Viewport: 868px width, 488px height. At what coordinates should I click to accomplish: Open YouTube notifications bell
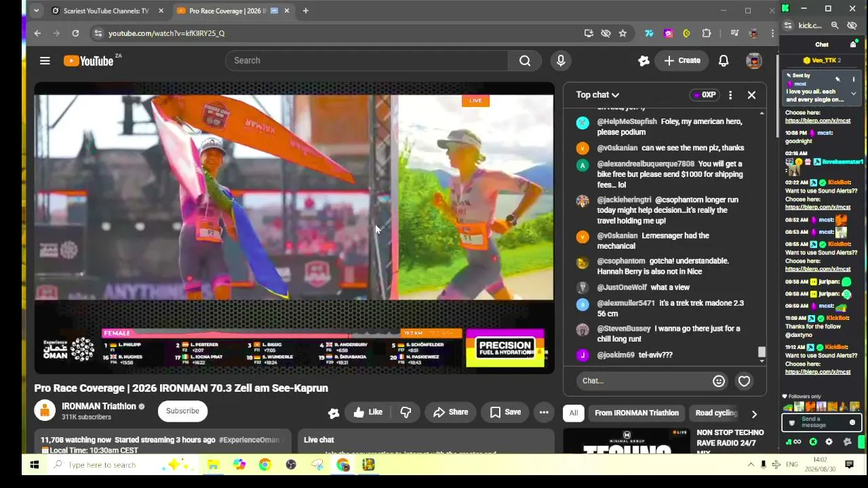(724, 60)
